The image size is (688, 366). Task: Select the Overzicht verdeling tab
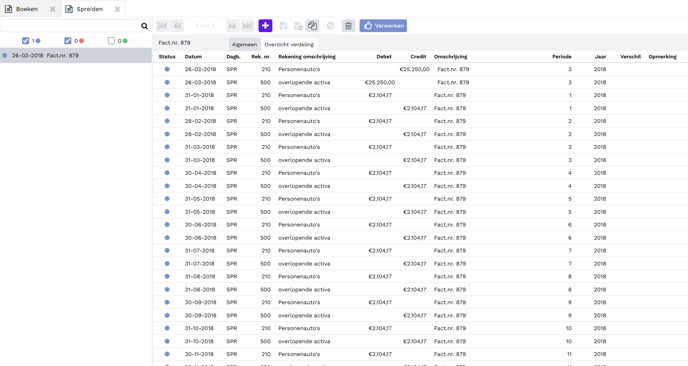(x=289, y=44)
